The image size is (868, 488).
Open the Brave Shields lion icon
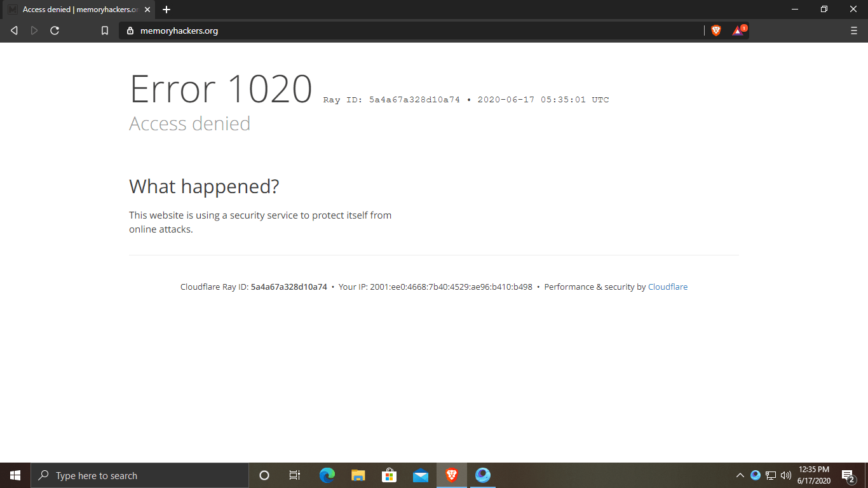[x=716, y=30]
